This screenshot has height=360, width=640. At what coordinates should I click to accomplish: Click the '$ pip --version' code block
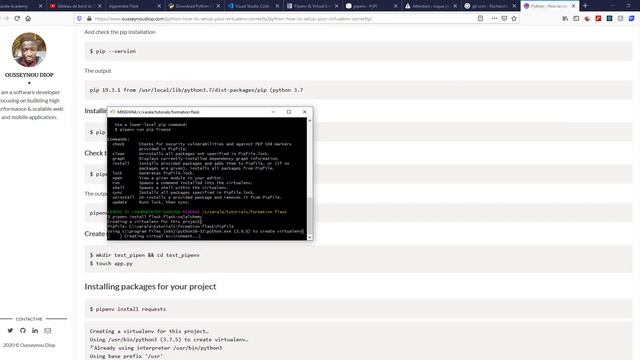click(x=358, y=51)
